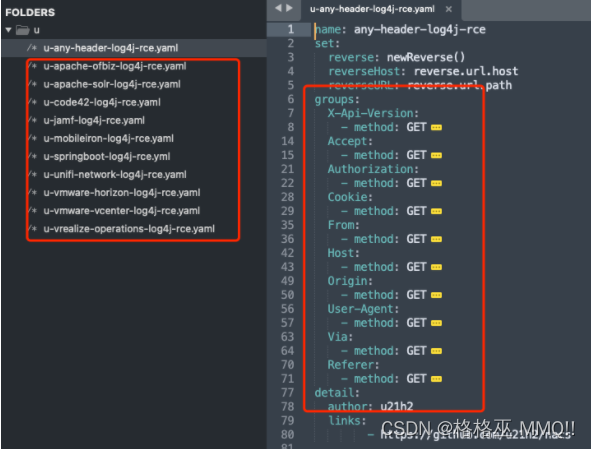Expand folded block under X-Api-Version
591x449 pixels.
436,128
